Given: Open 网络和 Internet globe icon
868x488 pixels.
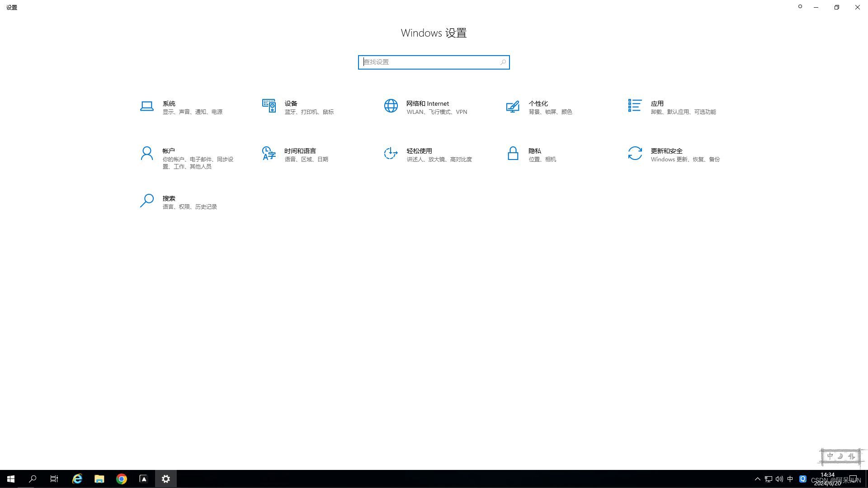Looking at the screenshot, I should 391,106.
